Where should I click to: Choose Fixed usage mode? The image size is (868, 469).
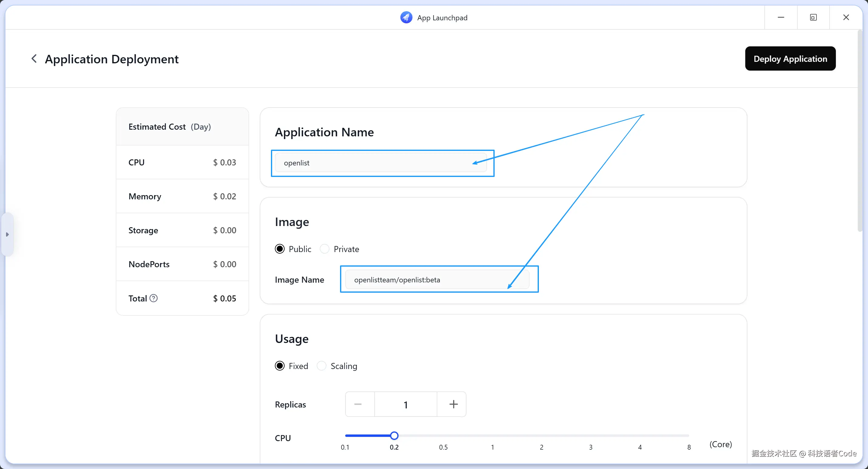280,366
